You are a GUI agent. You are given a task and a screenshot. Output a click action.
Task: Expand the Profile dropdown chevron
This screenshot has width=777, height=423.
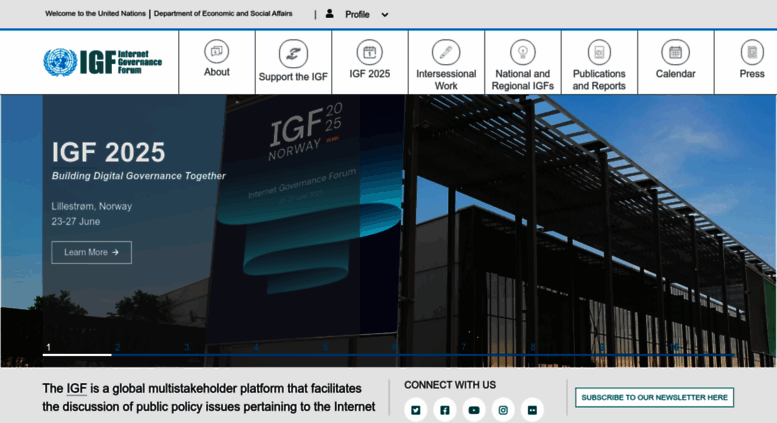coord(385,15)
